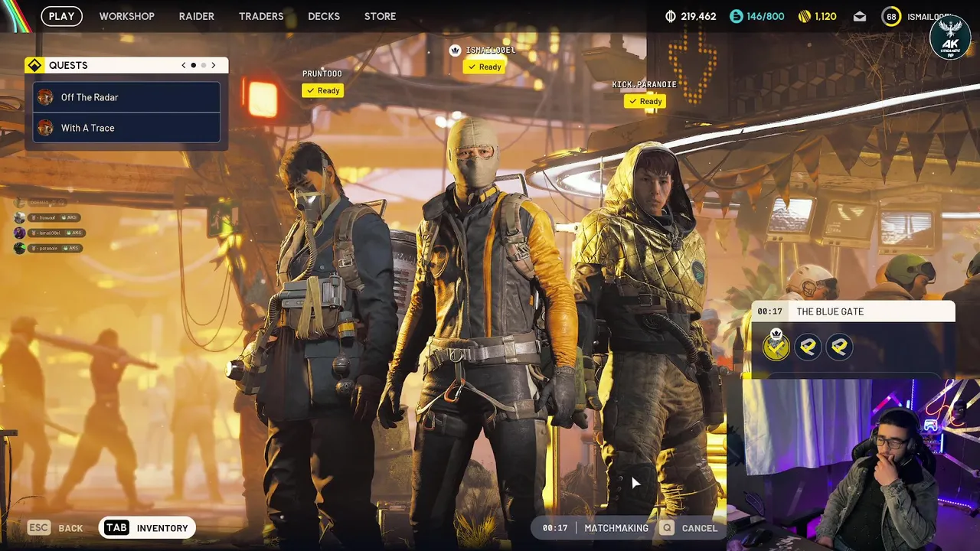The width and height of the screenshot is (980, 551).
Task: Click the crown icon next to ISMAIL00EL
Action: click(455, 50)
